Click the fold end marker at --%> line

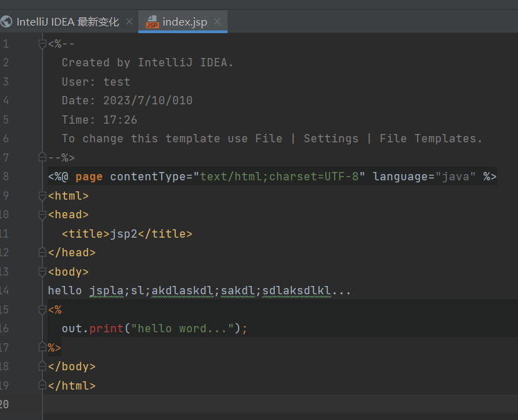[x=43, y=157]
